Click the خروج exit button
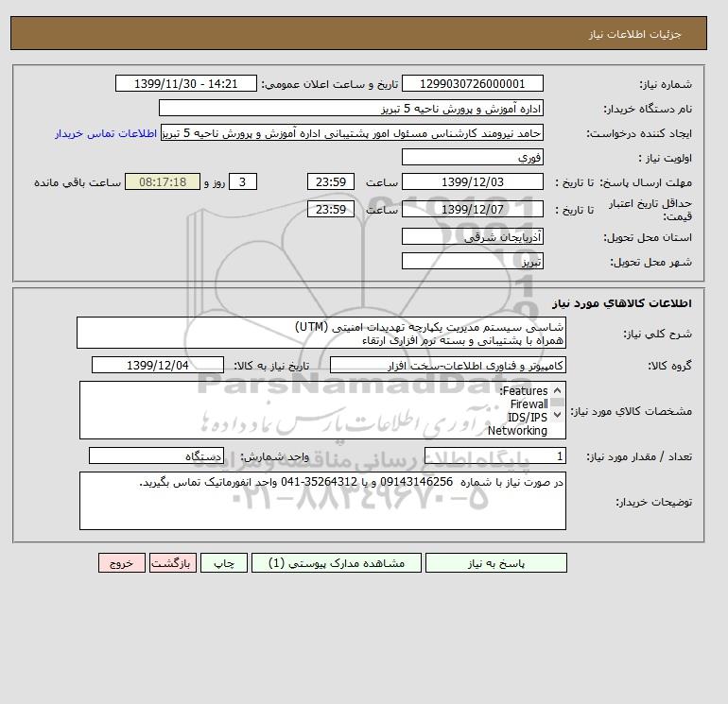 coord(122,563)
